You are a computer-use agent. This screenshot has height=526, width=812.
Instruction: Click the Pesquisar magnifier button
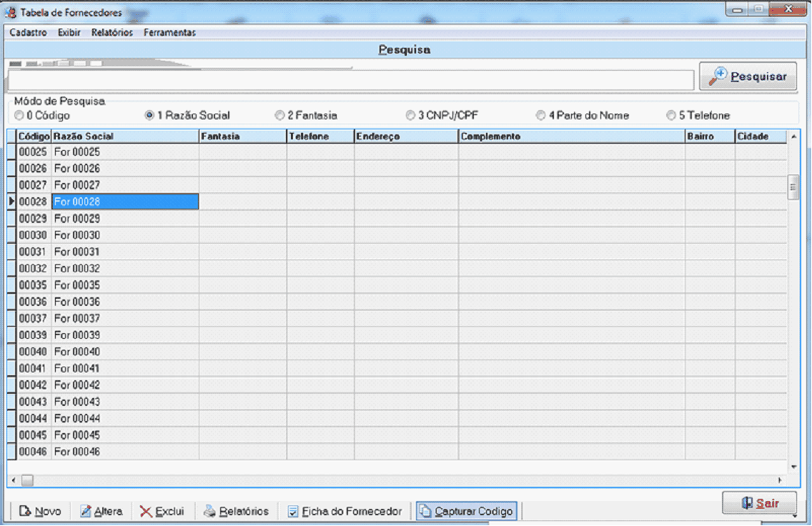748,77
